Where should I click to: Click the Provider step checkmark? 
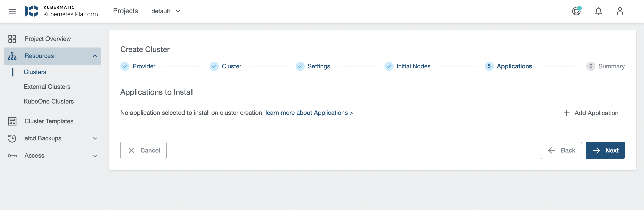click(125, 66)
